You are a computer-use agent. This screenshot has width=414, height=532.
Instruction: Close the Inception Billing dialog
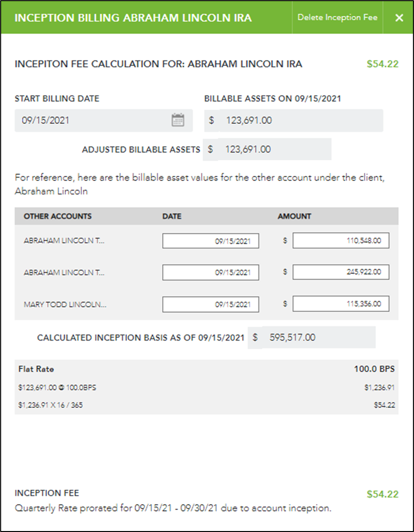coord(399,18)
